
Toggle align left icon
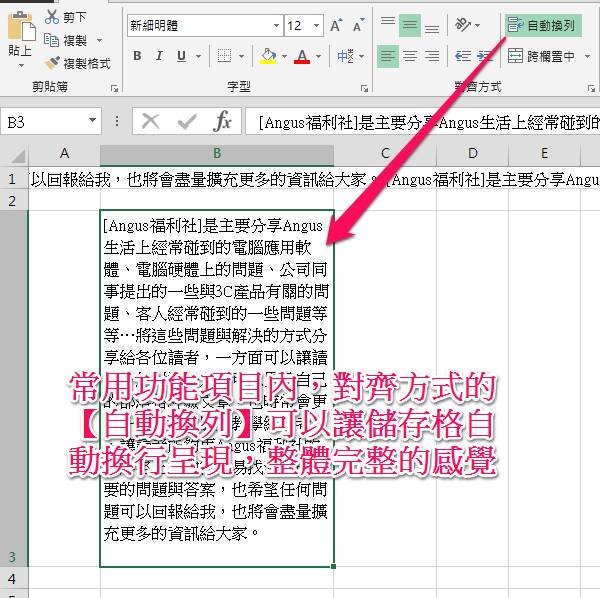click(x=388, y=56)
